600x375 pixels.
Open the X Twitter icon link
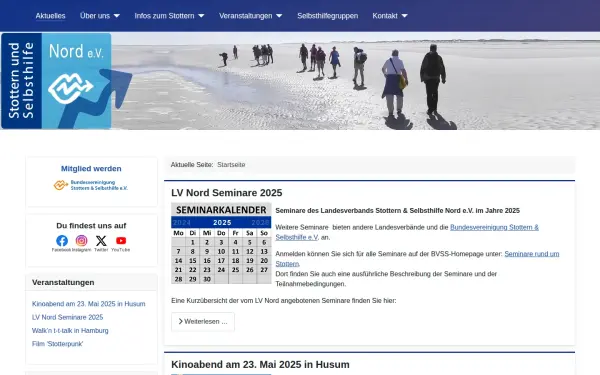(101, 241)
